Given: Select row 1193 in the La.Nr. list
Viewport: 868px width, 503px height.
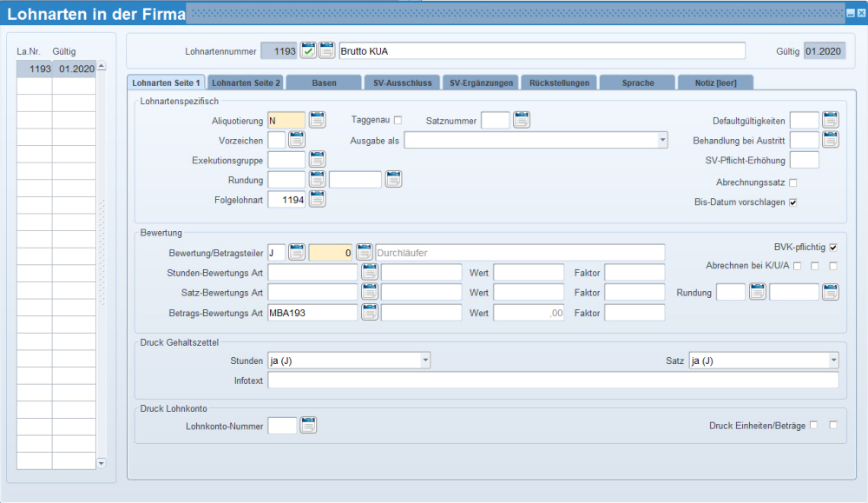Looking at the screenshot, I should tap(56, 69).
